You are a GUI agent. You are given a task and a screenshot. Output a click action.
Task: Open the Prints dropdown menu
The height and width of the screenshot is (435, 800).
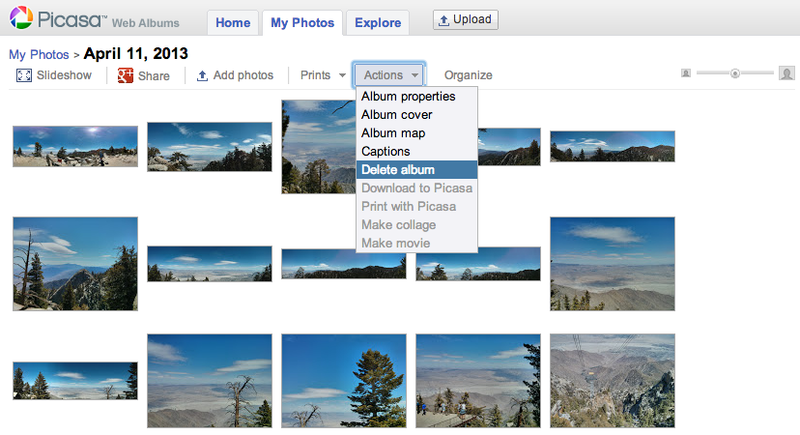point(323,75)
